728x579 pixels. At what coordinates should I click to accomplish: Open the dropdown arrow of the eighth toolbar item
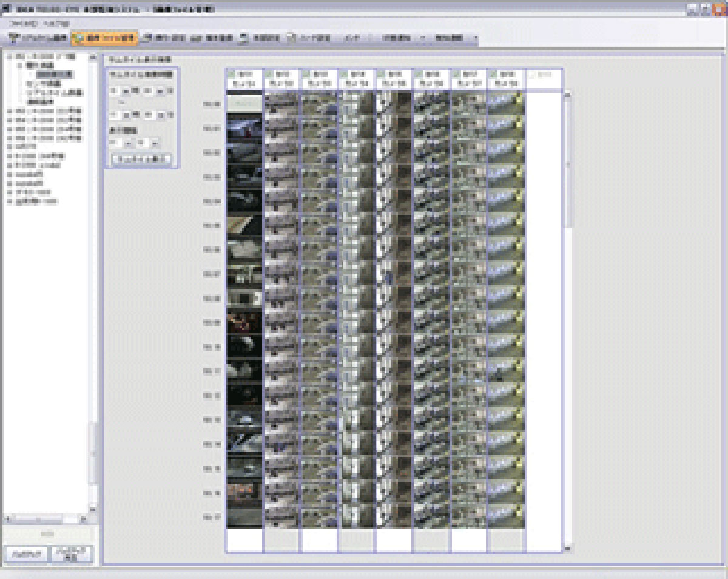click(x=422, y=38)
